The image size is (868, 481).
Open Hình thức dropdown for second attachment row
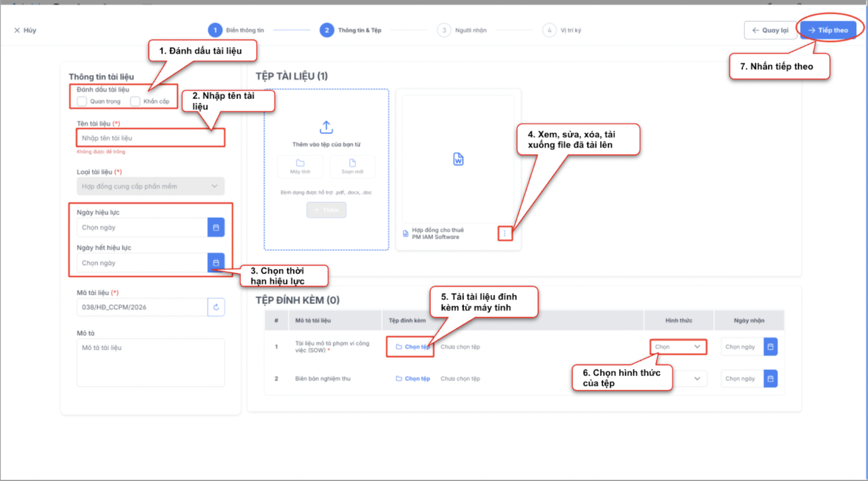click(696, 379)
